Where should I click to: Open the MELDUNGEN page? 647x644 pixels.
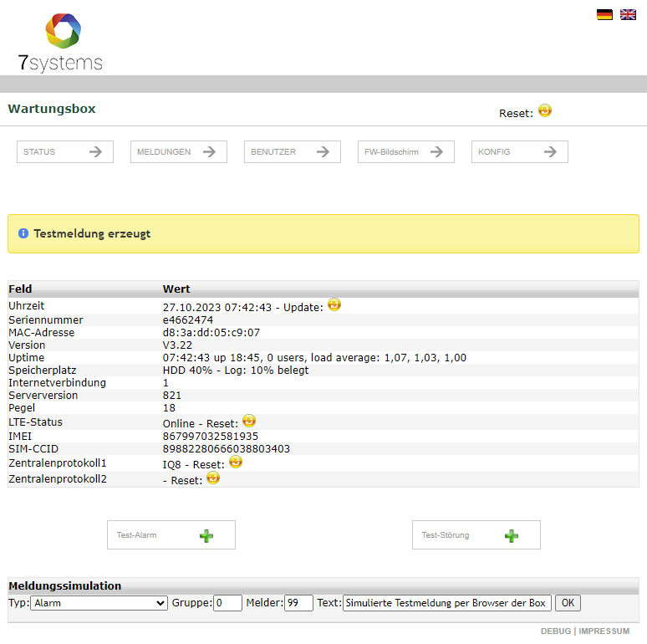[179, 152]
